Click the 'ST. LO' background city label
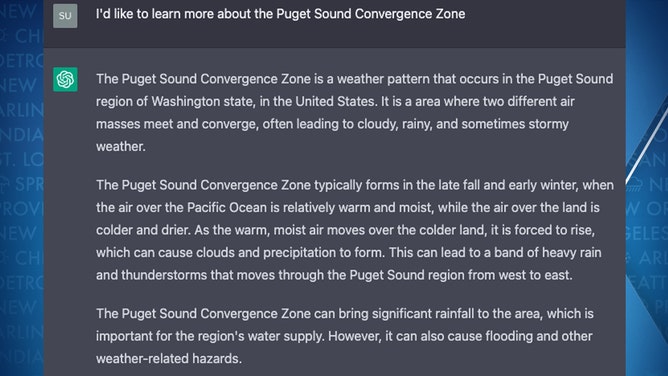This screenshot has height=376, width=668. point(21,160)
